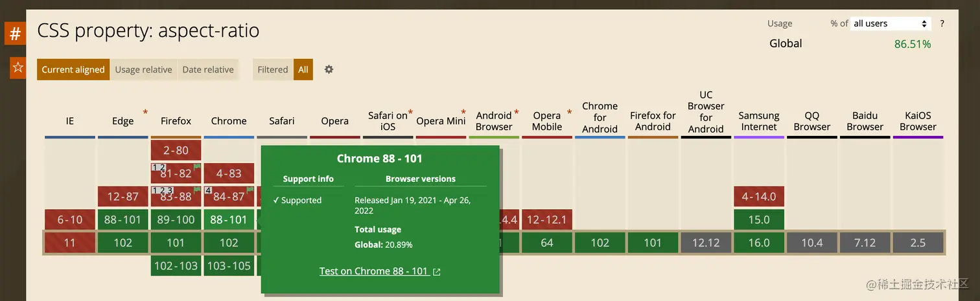The height and width of the screenshot is (301, 980).
Task: Select the Firefox 89-100 version cell
Action: [176, 219]
